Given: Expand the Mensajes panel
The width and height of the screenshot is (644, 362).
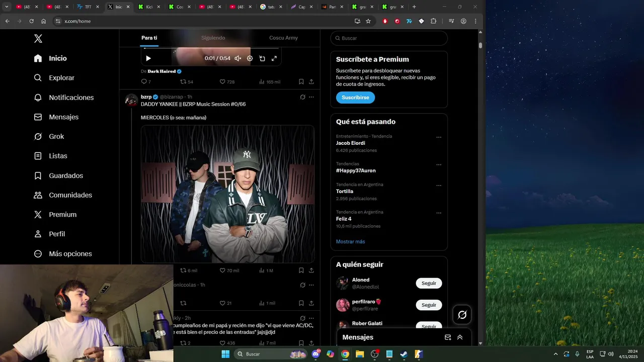Looking at the screenshot, I should coord(460,337).
